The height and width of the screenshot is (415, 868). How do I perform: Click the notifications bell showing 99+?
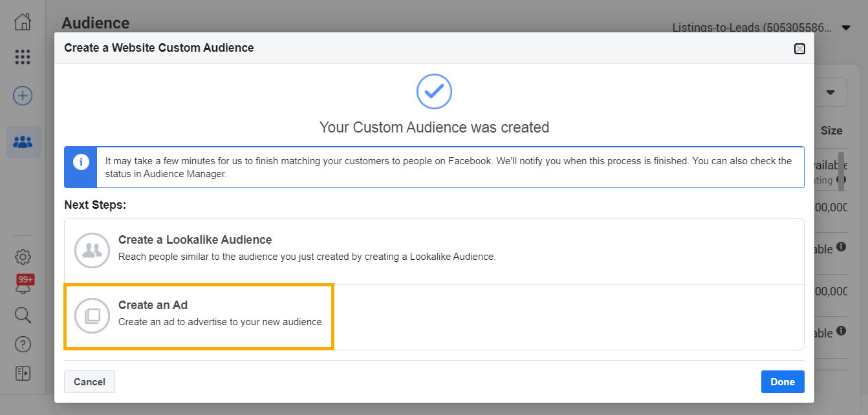pos(23,286)
